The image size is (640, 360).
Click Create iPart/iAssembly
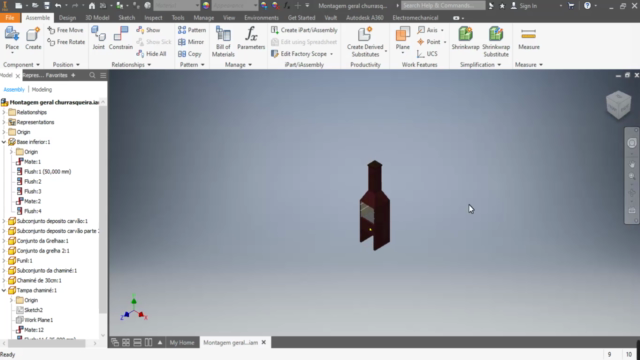(x=304, y=30)
